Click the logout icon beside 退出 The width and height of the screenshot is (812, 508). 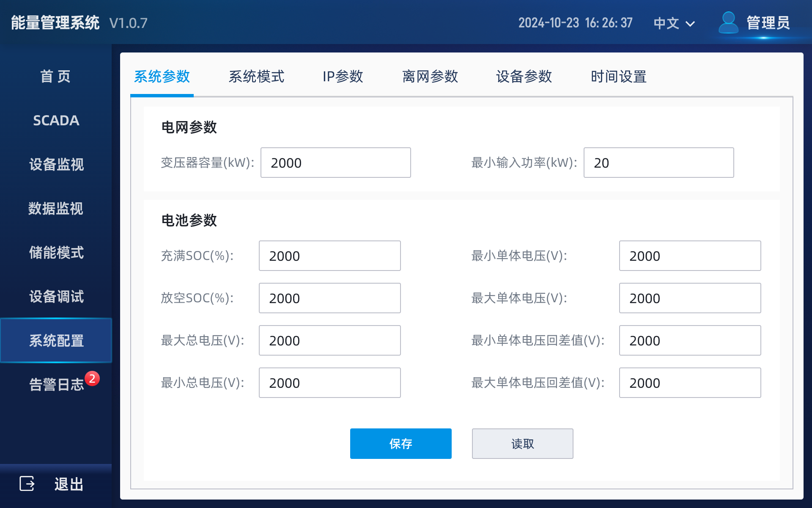(x=27, y=484)
